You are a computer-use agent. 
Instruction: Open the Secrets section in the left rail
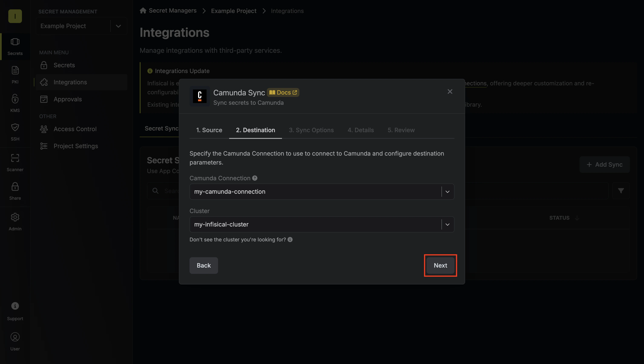pyautogui.click(x=15, y=46)
